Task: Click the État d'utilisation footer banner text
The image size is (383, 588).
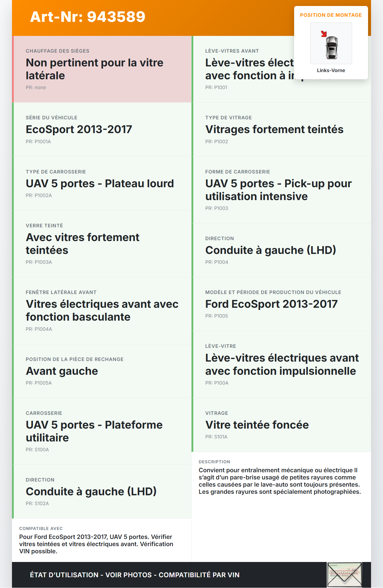Action: (135, 575)
